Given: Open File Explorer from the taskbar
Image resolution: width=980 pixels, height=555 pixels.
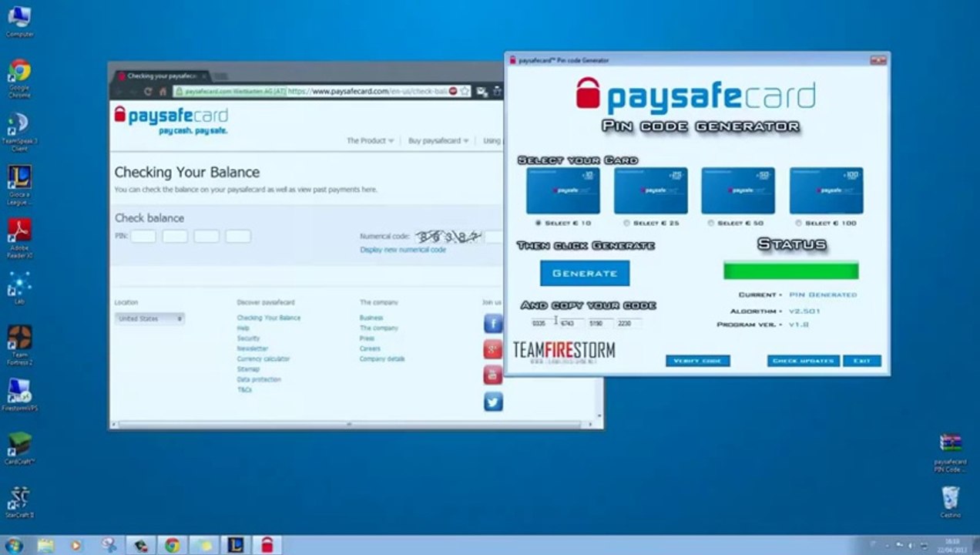Looking at the screenshot, I should point(45,546).
